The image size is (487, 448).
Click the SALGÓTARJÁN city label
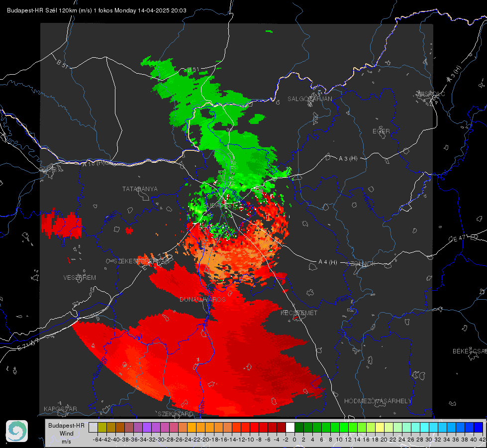(x=309, y=99)
